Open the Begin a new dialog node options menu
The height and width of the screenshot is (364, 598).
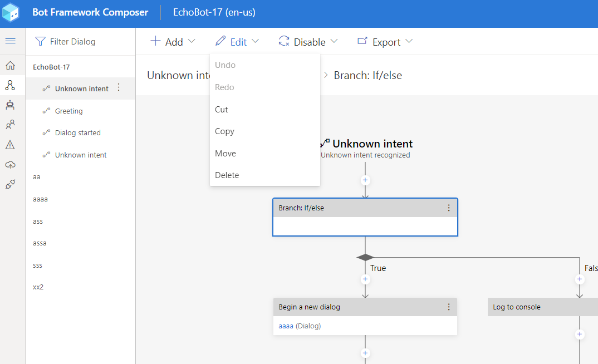tap(449, 307)
